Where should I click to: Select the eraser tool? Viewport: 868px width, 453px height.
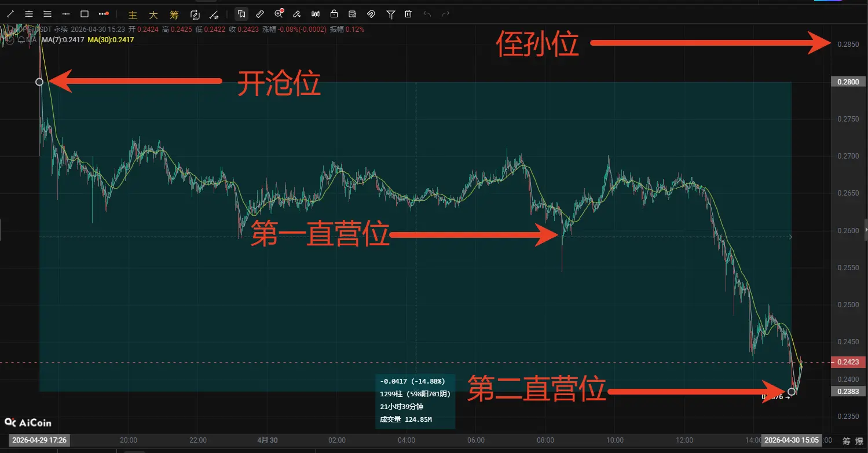click(297, 14)
